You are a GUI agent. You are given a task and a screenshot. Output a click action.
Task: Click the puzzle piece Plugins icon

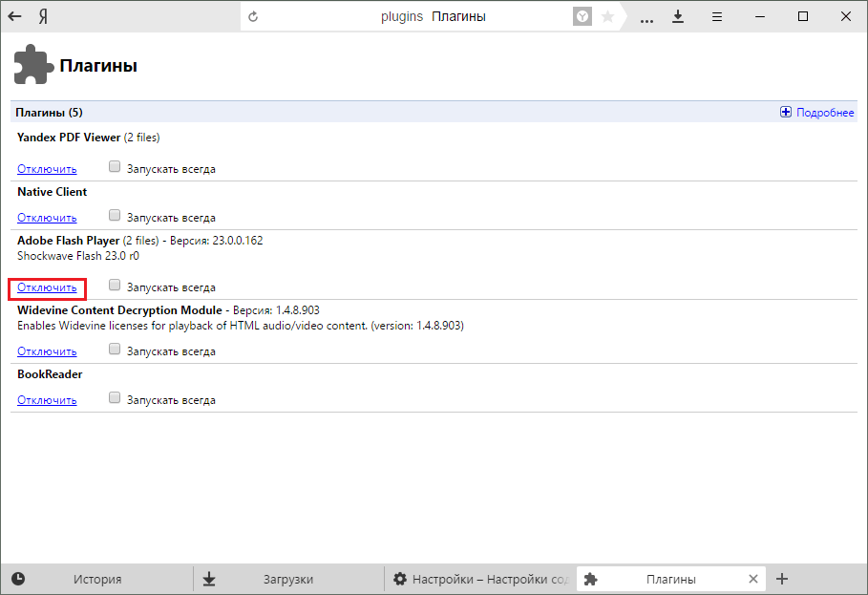coord(33,65)
